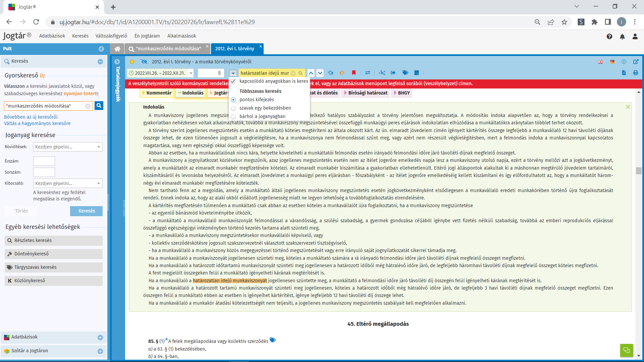Click the home tab icon

[117, 49]
